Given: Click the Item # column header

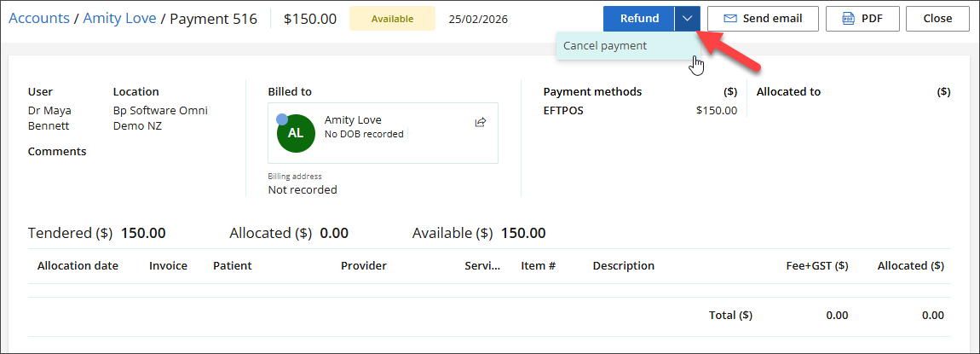Looking at the screenshot, I should click(x=539, y=266).
